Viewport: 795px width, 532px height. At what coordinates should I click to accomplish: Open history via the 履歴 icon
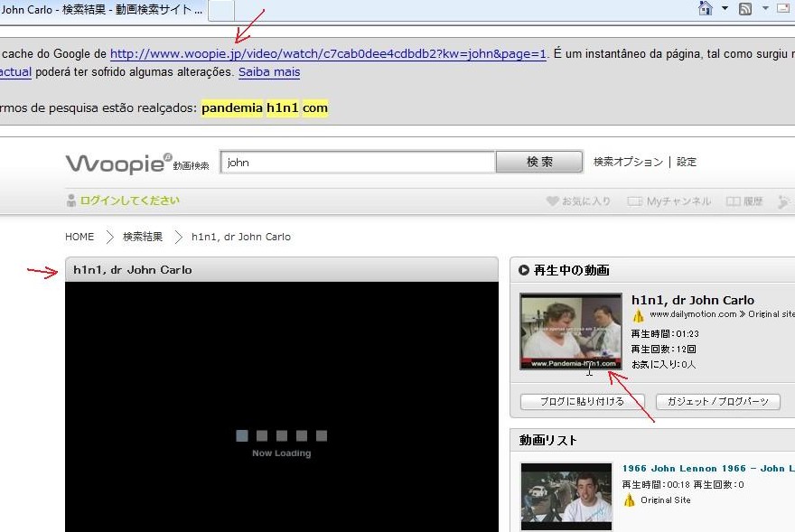(733, 201)
